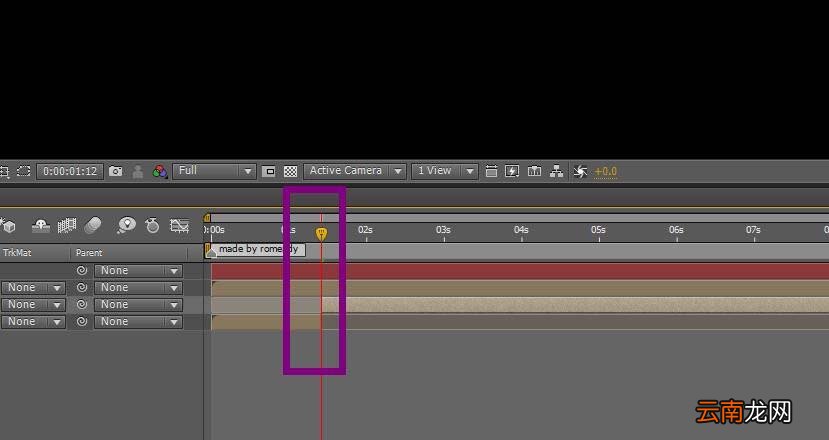Screen dimensions: 829x440
Task: Open the 1 View layout dropdown
Action: click(x=445, y=171)
